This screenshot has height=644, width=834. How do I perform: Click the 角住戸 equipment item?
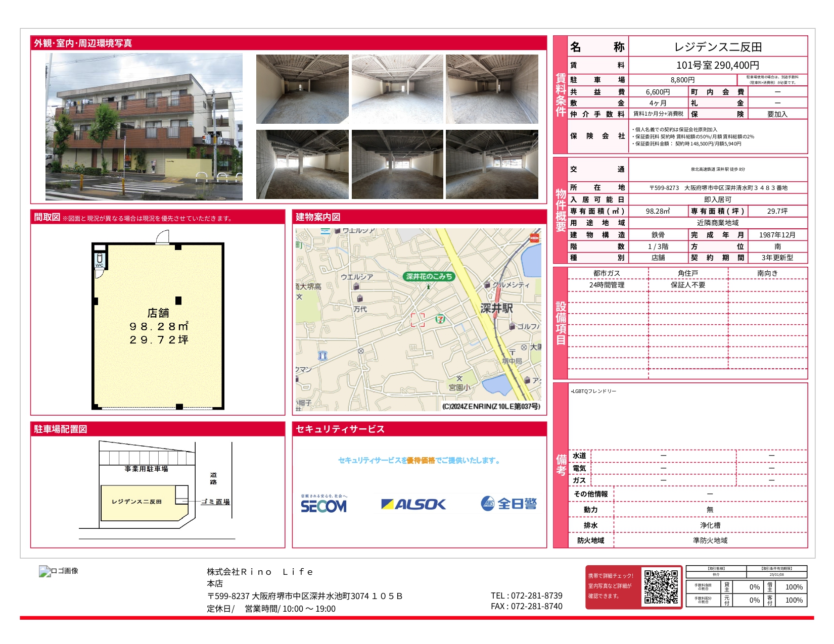[x=688, y=273]
